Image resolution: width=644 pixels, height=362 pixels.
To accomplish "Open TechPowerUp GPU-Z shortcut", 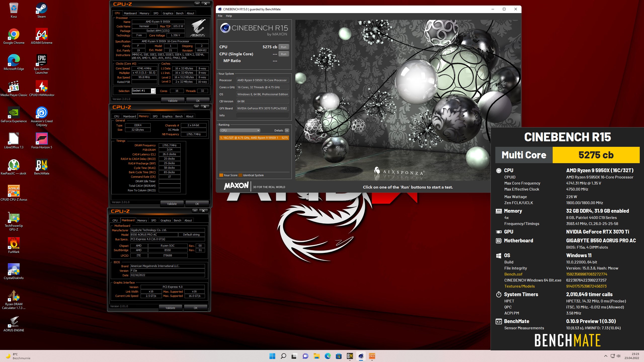I will coord(14,221).
